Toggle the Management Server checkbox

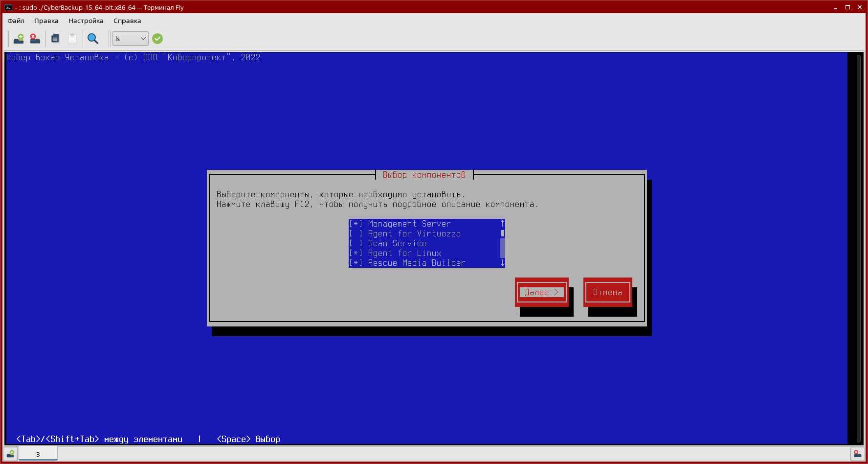click(356, 224)
